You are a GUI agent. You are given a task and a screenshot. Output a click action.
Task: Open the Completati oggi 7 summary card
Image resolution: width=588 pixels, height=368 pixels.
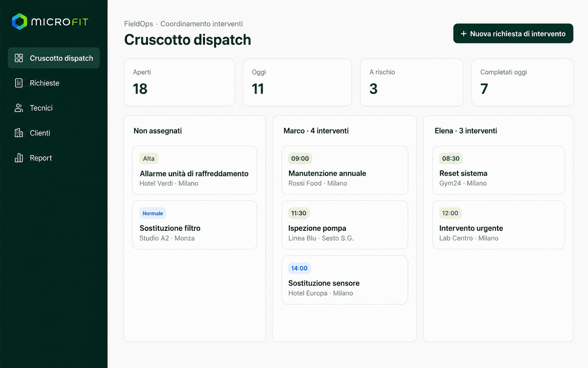click(x=522, y=82)
